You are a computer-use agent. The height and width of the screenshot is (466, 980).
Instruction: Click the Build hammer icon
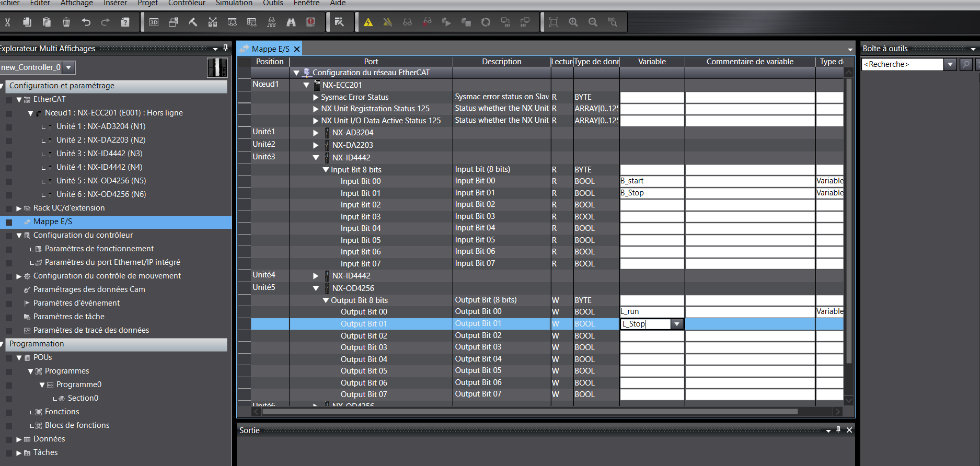click(193, 22)
